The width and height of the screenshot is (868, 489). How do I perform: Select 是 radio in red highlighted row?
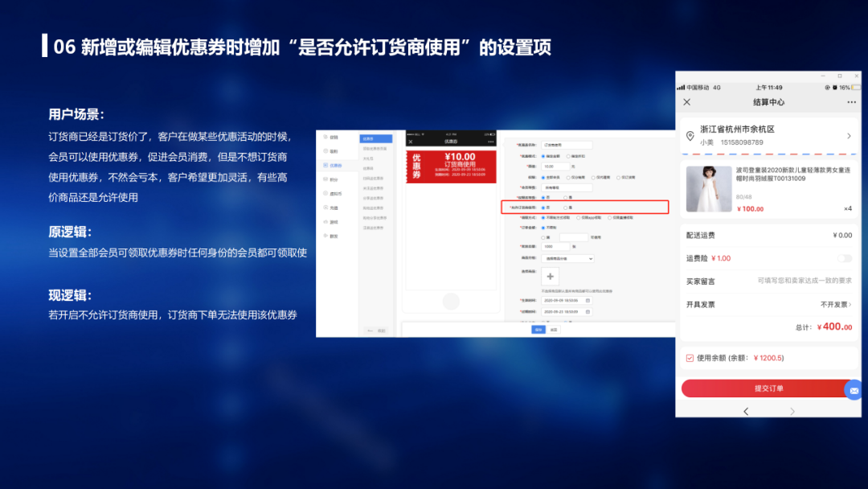pyautogui.click(x=566, y=208)
